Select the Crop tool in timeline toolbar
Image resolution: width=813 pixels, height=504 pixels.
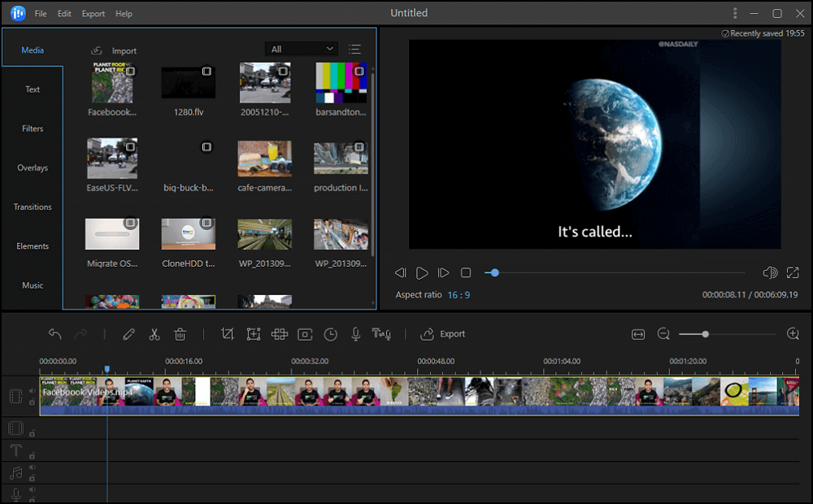(227, 334)
